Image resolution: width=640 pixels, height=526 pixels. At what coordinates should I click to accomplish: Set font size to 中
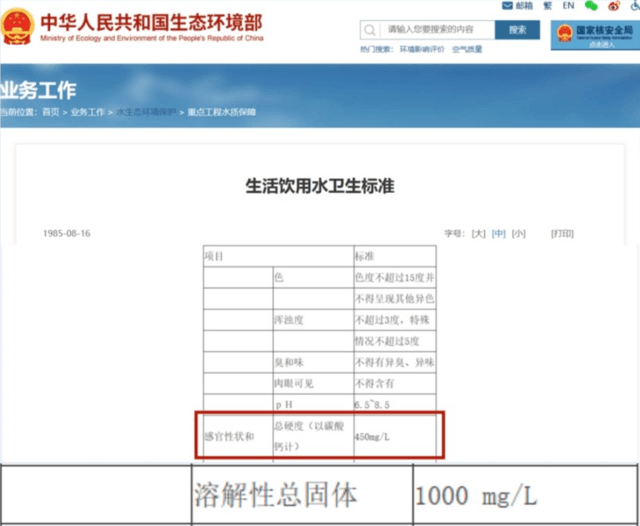coord(498,233)
